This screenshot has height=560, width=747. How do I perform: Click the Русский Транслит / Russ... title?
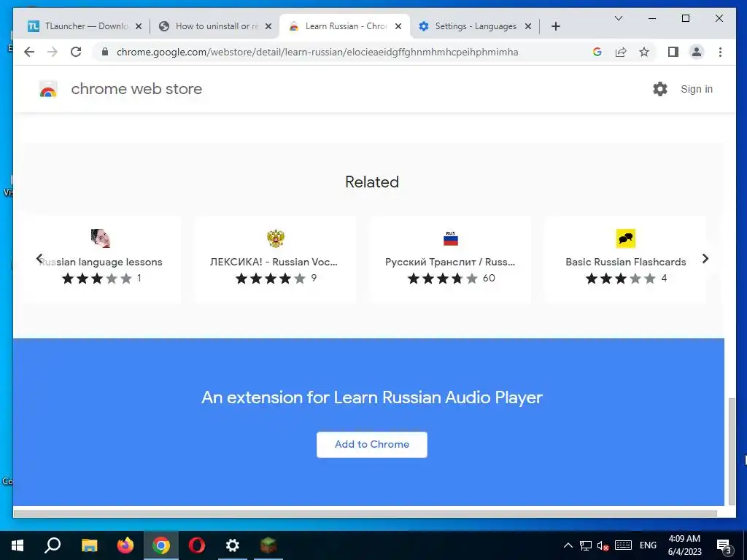(x=450, y=262)
